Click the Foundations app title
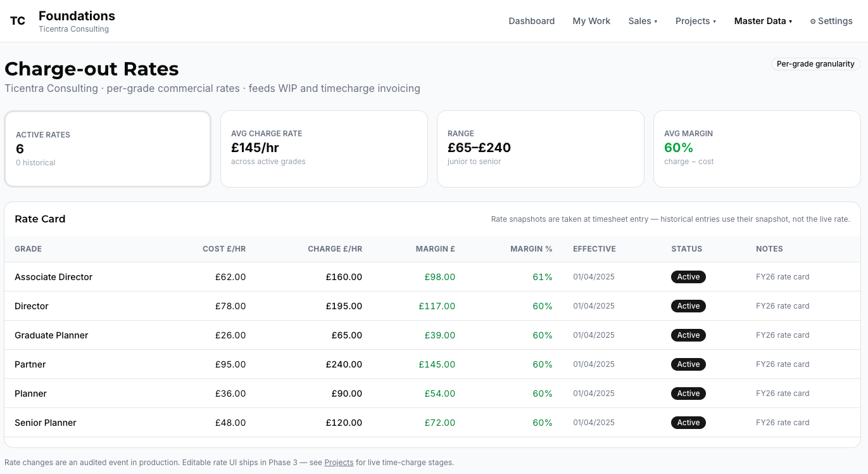Image resolution: width=868 pixels, height=474 pixels. (x=77, y=16)
